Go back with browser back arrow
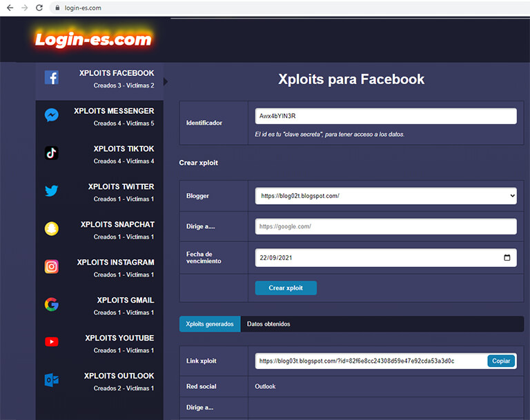Viewport: 530px width, 420px height. [x=10, y=8]
